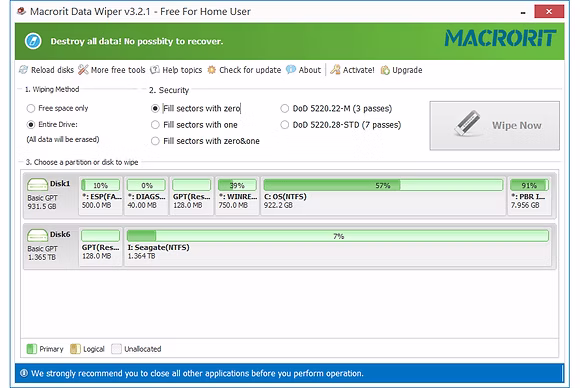
Task: Select Disk6 GPT(Res... 128.0 MB partition
Action: coord(101,246)
